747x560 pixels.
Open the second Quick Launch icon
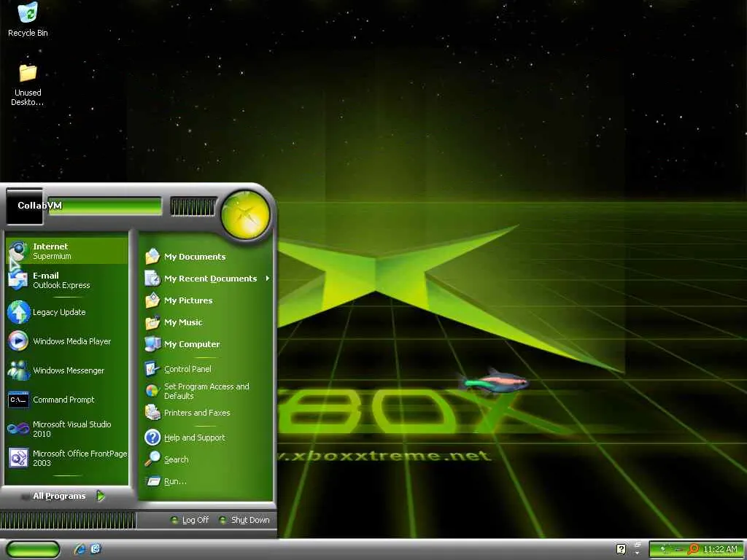tap(96, 549)
